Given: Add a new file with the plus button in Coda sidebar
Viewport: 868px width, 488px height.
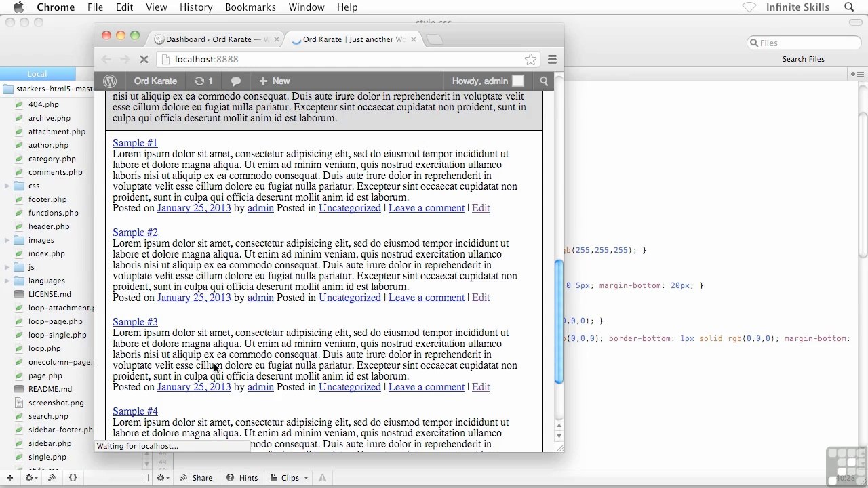Looking at the screenshot, I should (9, 478).
